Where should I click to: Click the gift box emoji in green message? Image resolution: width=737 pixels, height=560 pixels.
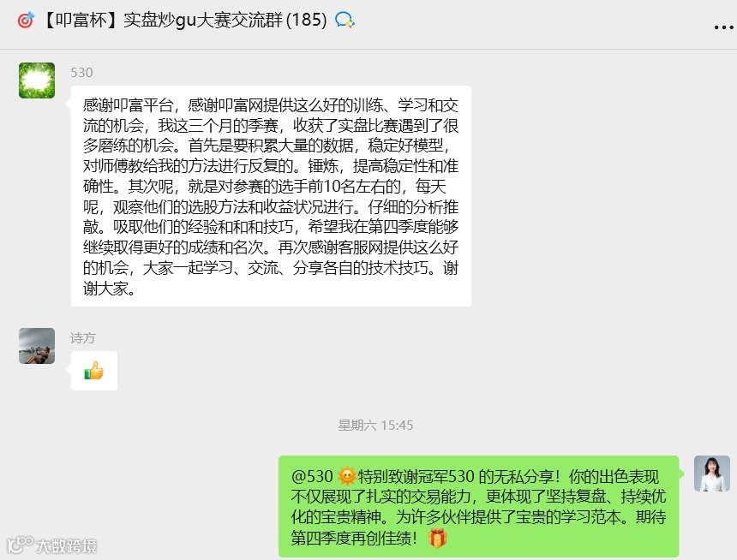(x=437, y=538)
